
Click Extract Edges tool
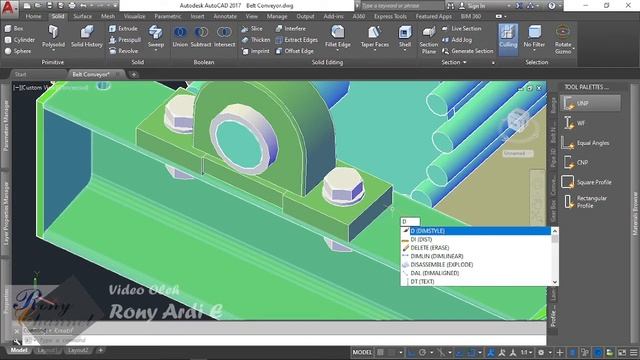(x=296, y=40)
